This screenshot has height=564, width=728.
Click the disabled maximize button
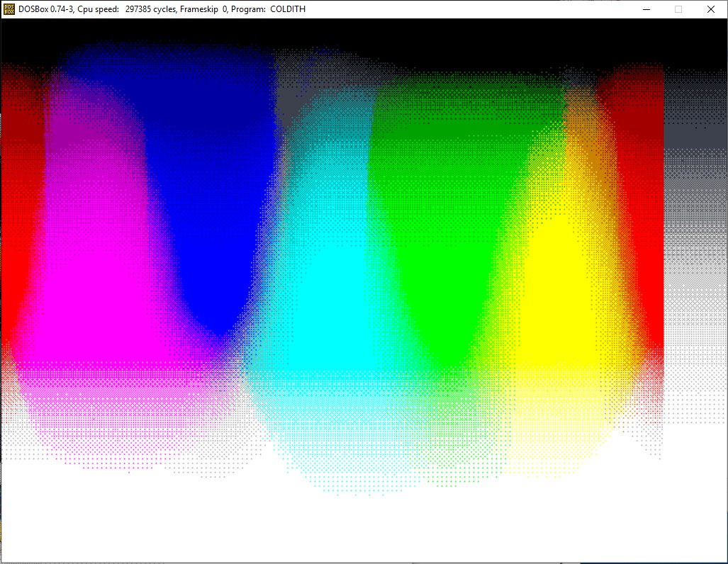click(678, 9)
